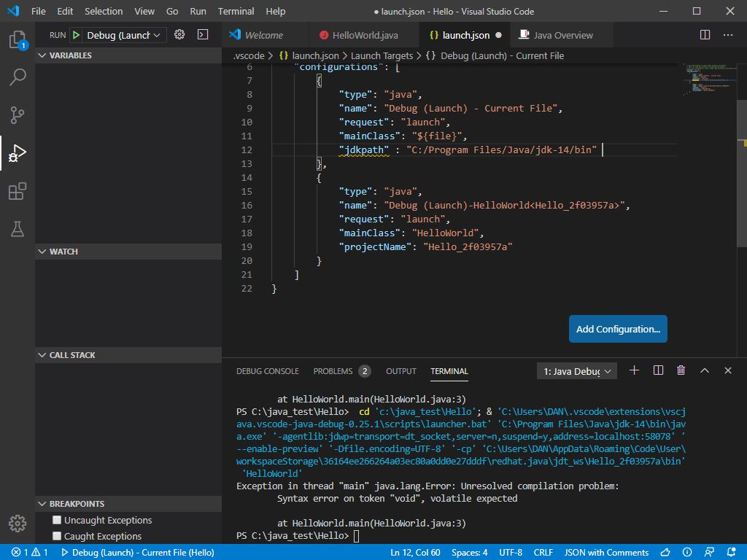The width and height of the screenshot is (747, 560).
Task: Enable Uncaught Exceptions breakpoint
Action: pos(57,520)
